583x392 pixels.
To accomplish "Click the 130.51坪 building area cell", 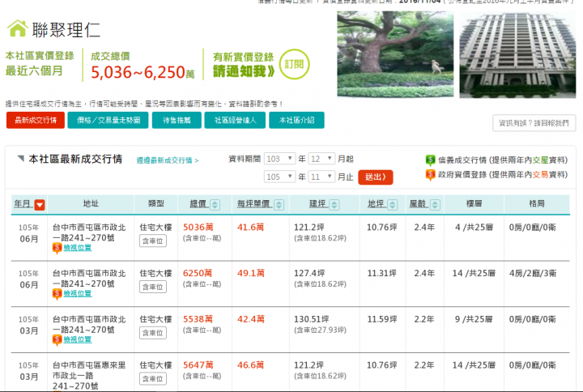I will click(312, 319).
